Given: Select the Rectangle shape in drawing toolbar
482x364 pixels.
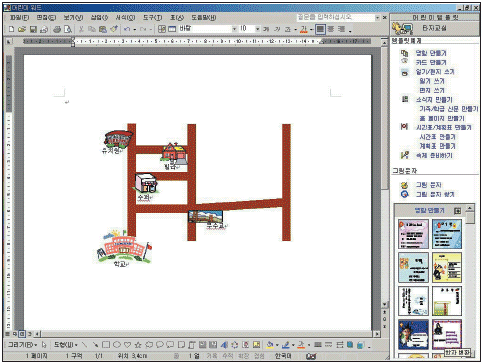Looking at the screenshot, I should (106, 345).
